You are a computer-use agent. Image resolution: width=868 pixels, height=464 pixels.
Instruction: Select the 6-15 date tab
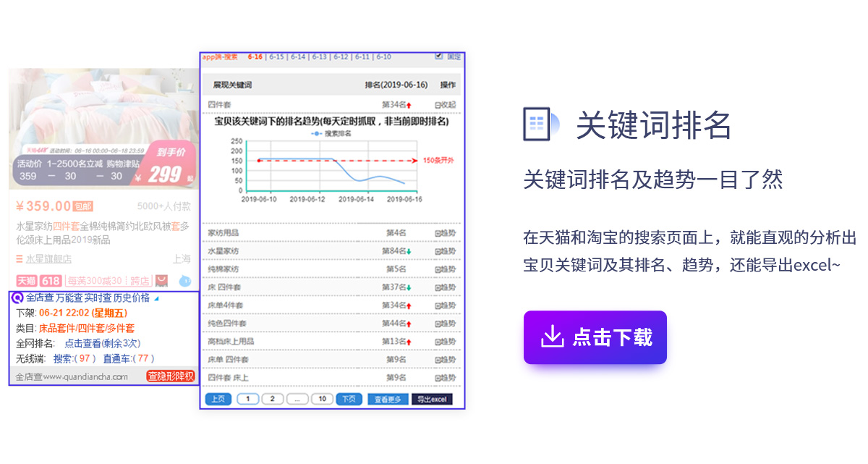(276, 56)
